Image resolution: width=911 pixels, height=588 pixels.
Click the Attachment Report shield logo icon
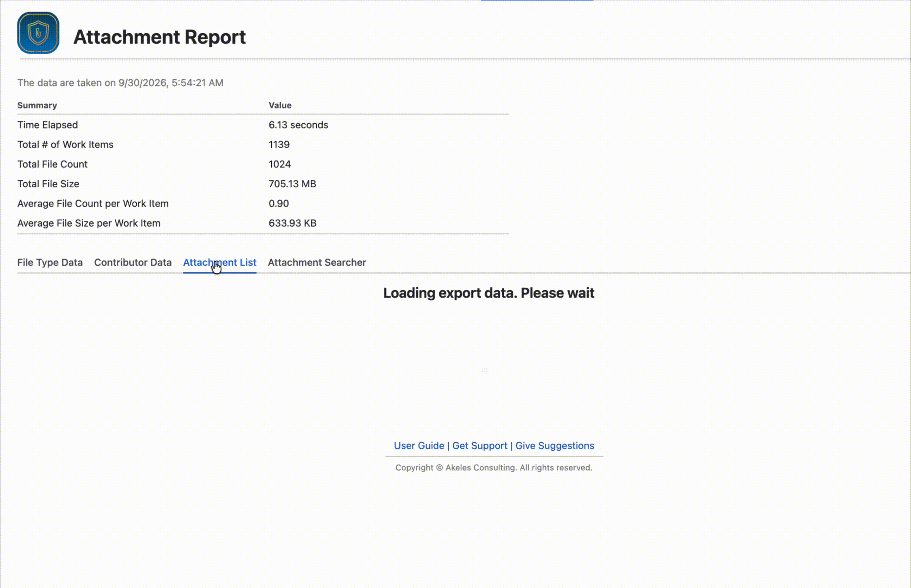point(38,33)
